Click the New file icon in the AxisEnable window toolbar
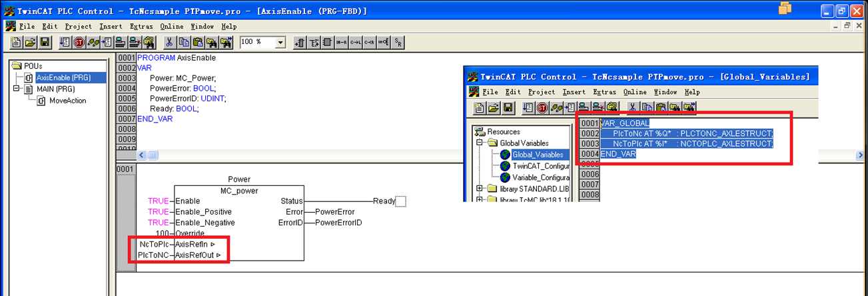This screenshot has height=296, width=868. click(17, 42)
